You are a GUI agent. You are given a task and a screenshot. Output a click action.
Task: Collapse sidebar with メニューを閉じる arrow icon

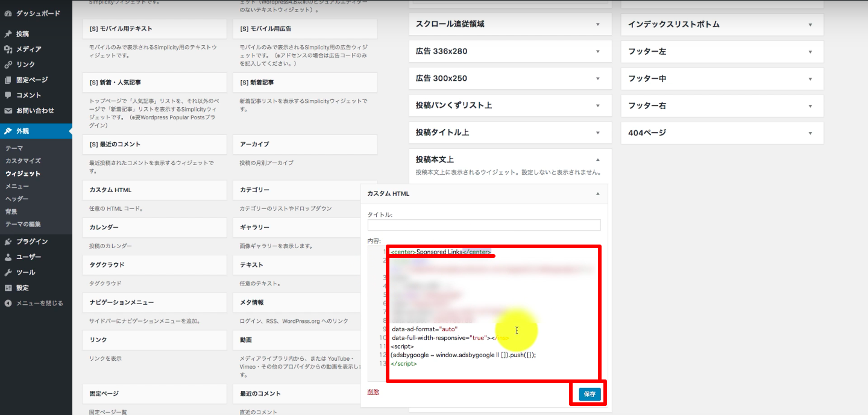pos(8,303)
